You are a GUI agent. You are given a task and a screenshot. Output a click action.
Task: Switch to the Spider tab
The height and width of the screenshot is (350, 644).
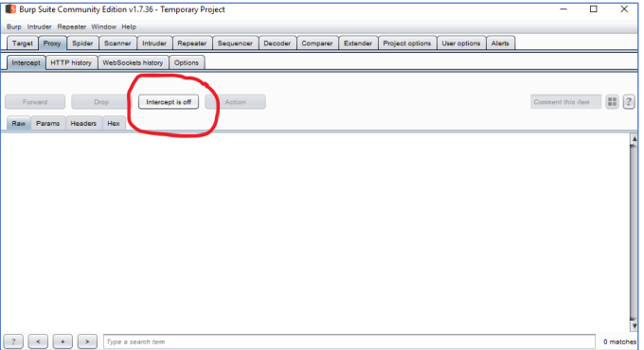[82, 44]
